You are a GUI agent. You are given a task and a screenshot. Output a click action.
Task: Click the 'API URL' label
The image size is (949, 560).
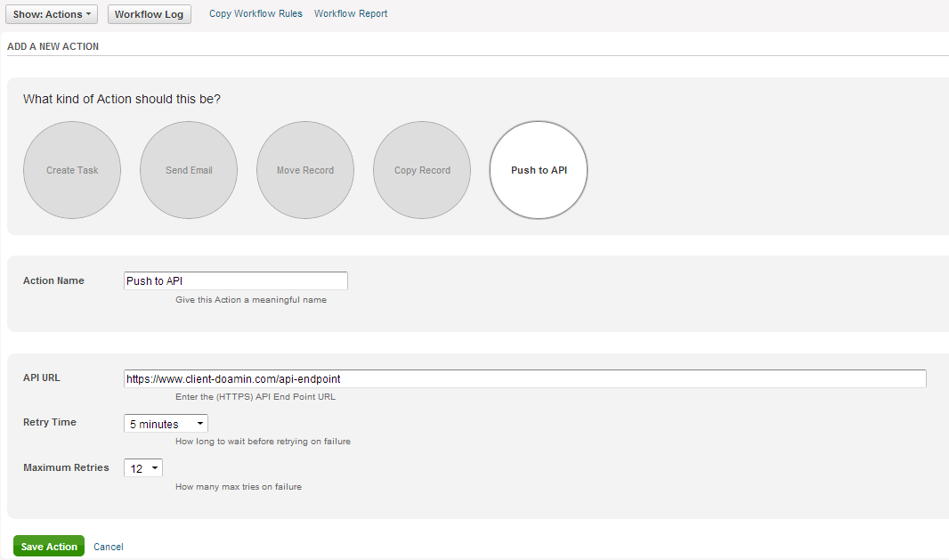(42, 377)
